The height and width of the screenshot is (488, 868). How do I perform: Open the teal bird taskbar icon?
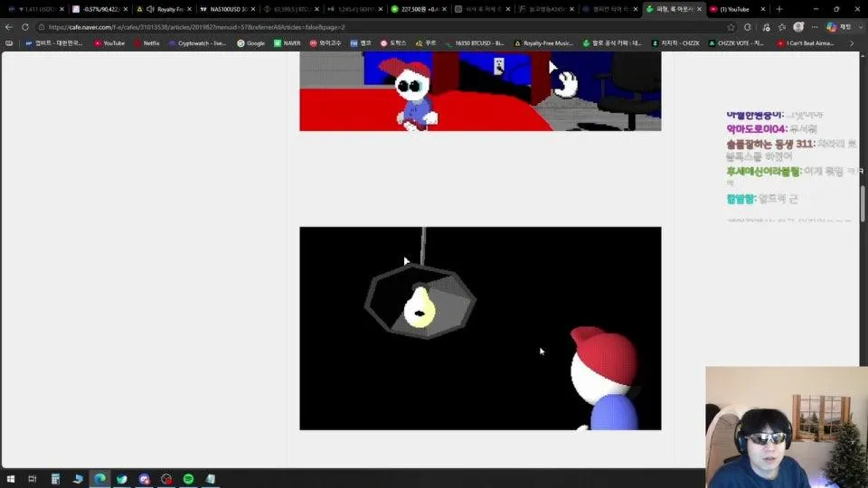click(122, 479)
